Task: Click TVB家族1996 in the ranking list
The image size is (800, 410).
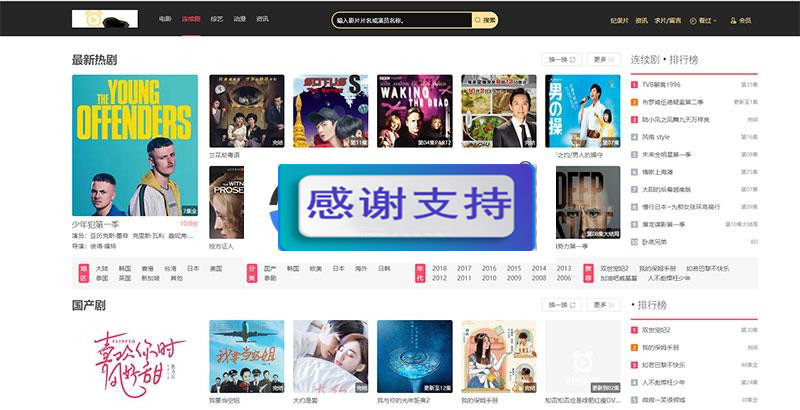Action: (661, 85)
